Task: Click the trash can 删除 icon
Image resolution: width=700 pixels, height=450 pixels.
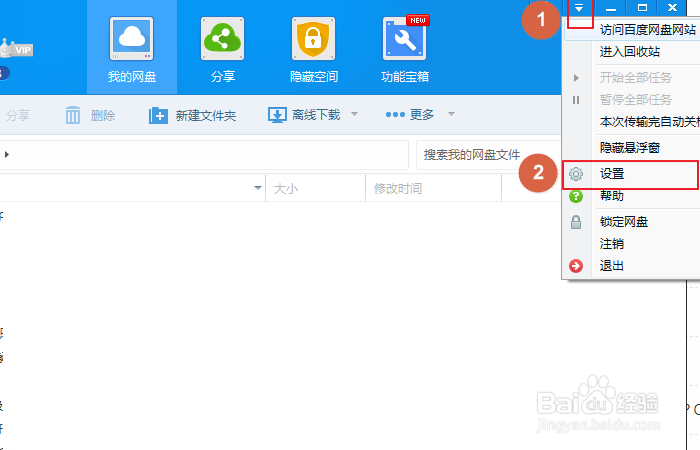Action: [73, 115]
